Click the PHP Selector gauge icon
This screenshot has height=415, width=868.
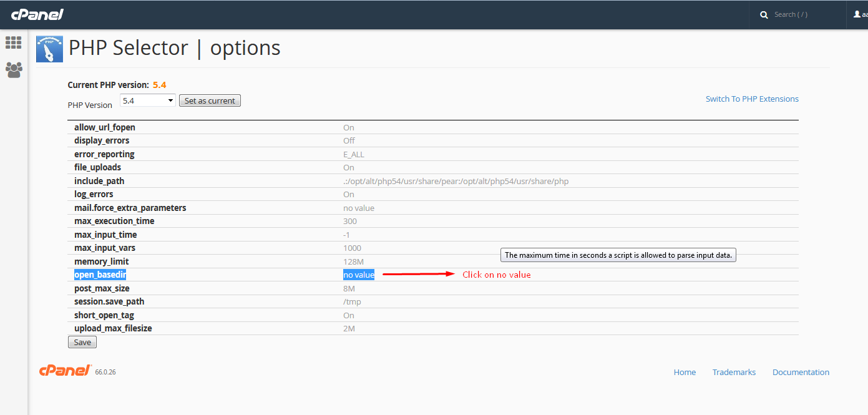pyautogui.click(x=49, y=49)
